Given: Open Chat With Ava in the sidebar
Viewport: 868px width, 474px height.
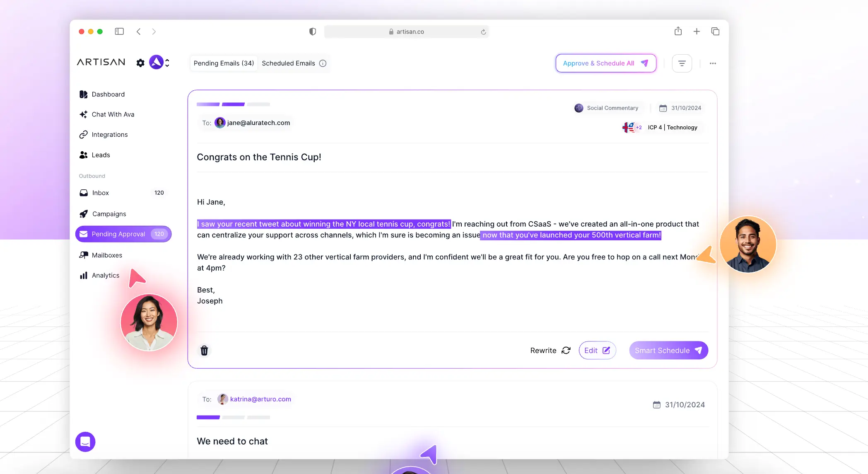Looking at the screenshot, I should click(113, 114).
